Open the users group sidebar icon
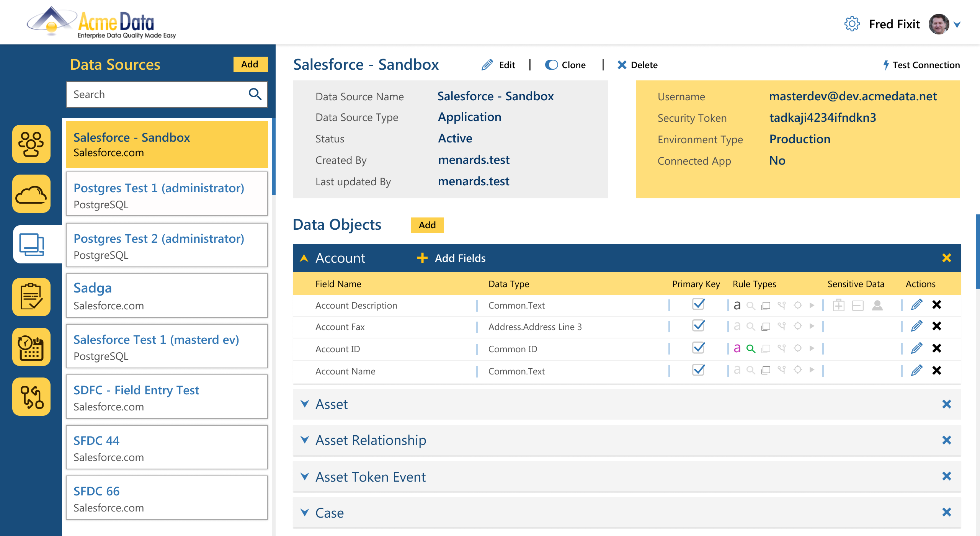 click(31, 144)
